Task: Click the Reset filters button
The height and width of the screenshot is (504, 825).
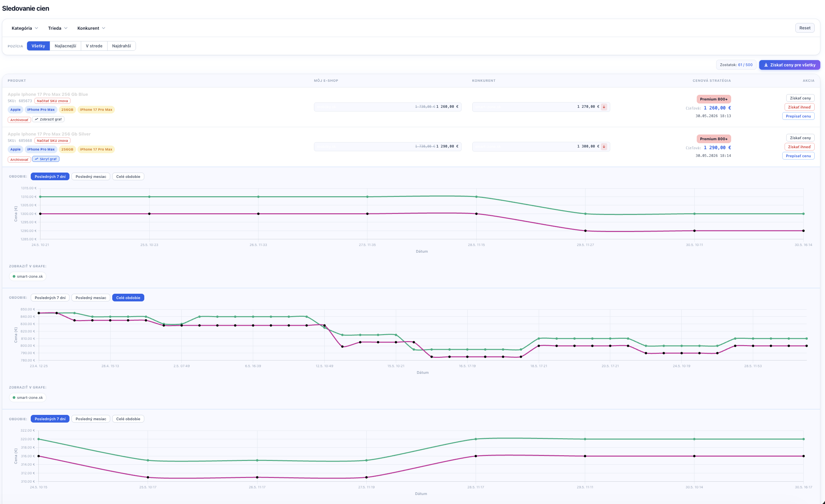Action: (x=805, y=28)
